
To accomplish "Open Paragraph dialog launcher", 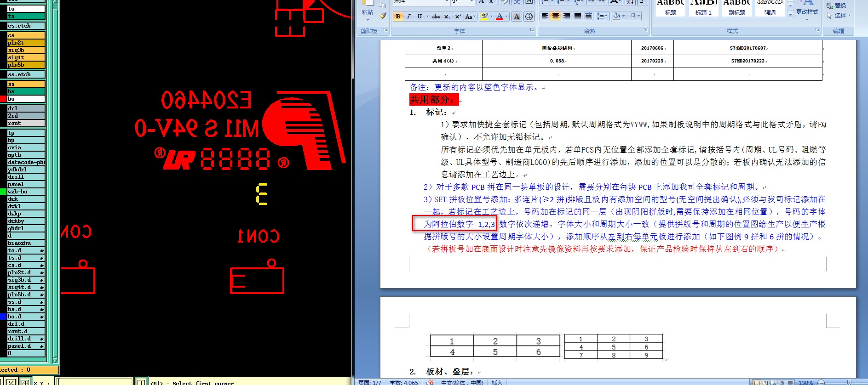I will pyautogui.click(x=645, y=30).
